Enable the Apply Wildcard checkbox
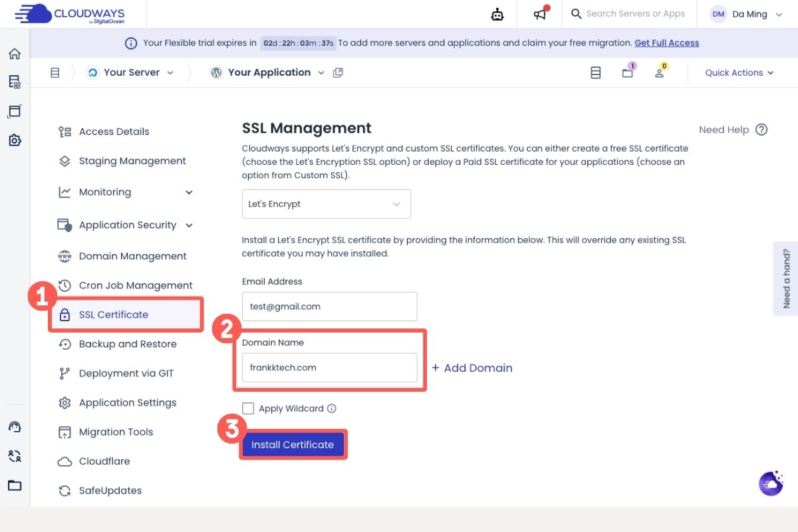The image size is (798, 532). click(248, 408)
